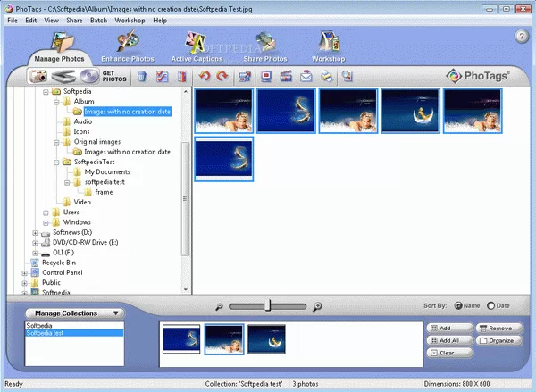Image resolution: width=536 pixels, height=392 pixels.
Task: Expand the Softnews (D:) drive node
Action: (x=36, y=232)
